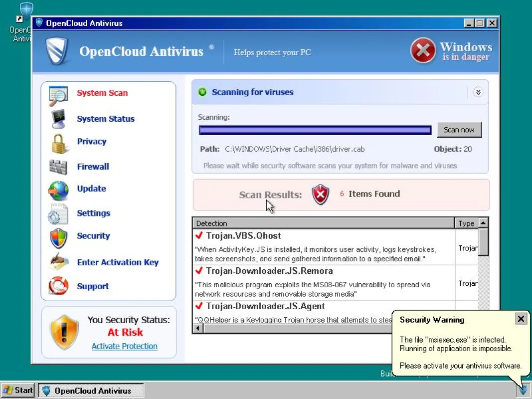The image size is (532, 399).
Task: Click the horizontal scrollbar left arrow
Action: tap(198, 328)
